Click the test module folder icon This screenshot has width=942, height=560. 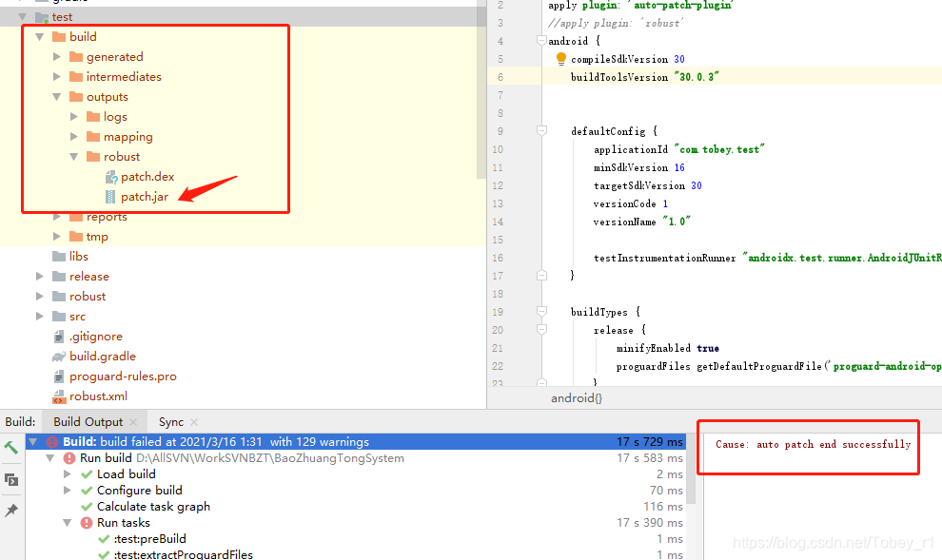(x=42, y=17)
